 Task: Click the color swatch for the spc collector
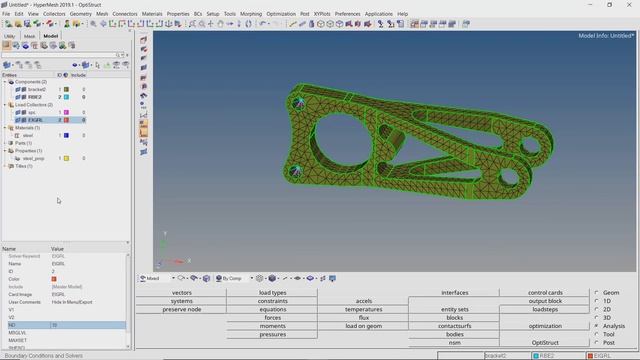click(66, 112)
